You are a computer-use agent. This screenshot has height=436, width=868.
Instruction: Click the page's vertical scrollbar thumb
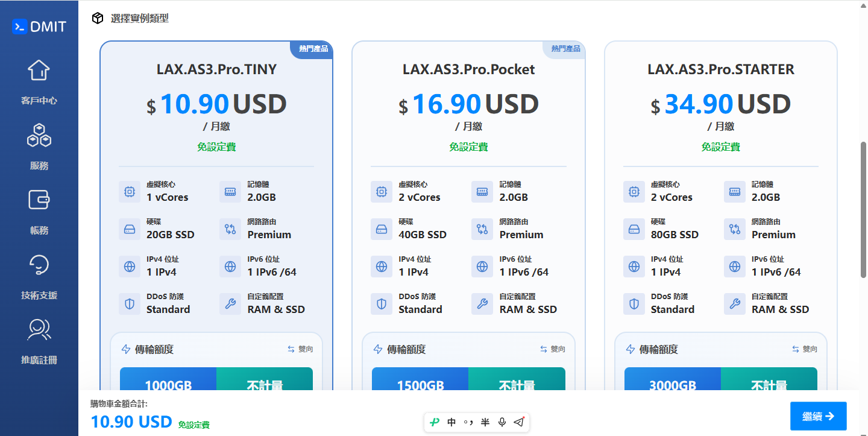click(x=863, y=210)
